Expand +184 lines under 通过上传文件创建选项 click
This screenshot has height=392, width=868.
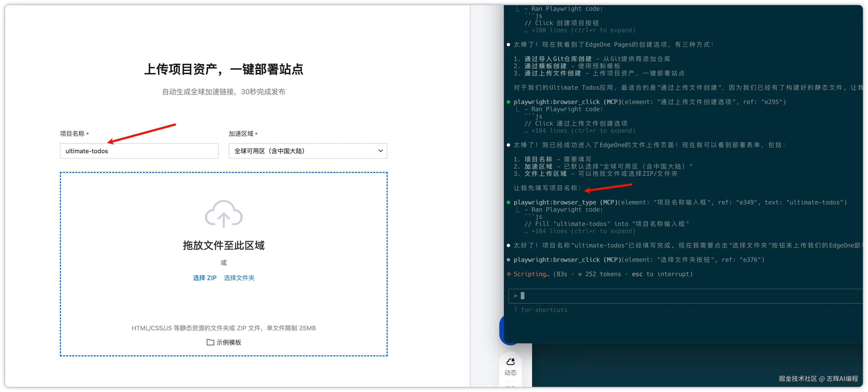coord(580,131)
